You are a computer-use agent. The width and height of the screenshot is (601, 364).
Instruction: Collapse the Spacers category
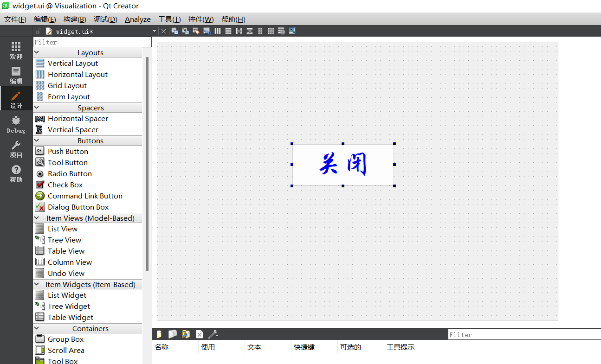[x=37, y=108]
